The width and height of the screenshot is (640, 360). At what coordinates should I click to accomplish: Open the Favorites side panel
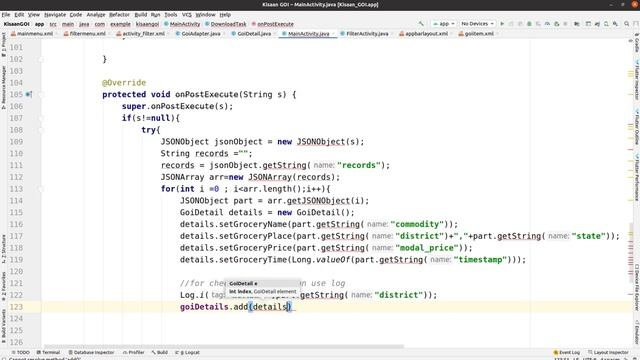point(3,286)
